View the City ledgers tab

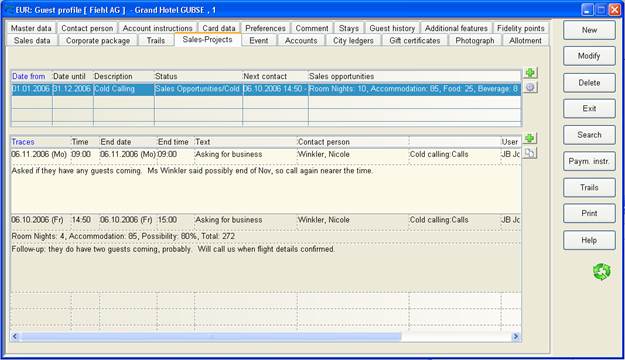(x=353, y=41)
